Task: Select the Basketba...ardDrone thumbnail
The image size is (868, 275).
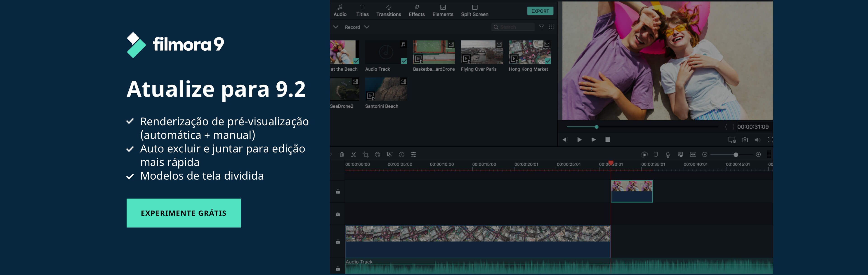Action: pos(434,52)
